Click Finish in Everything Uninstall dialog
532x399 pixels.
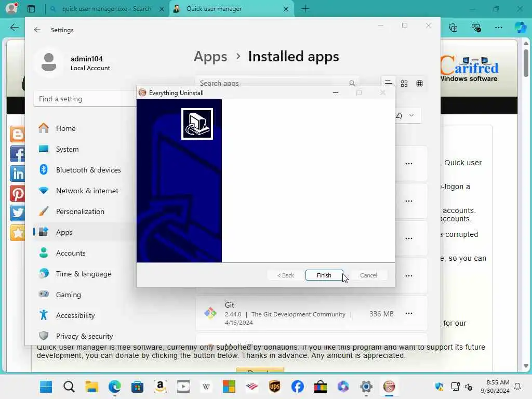point(324,275)
